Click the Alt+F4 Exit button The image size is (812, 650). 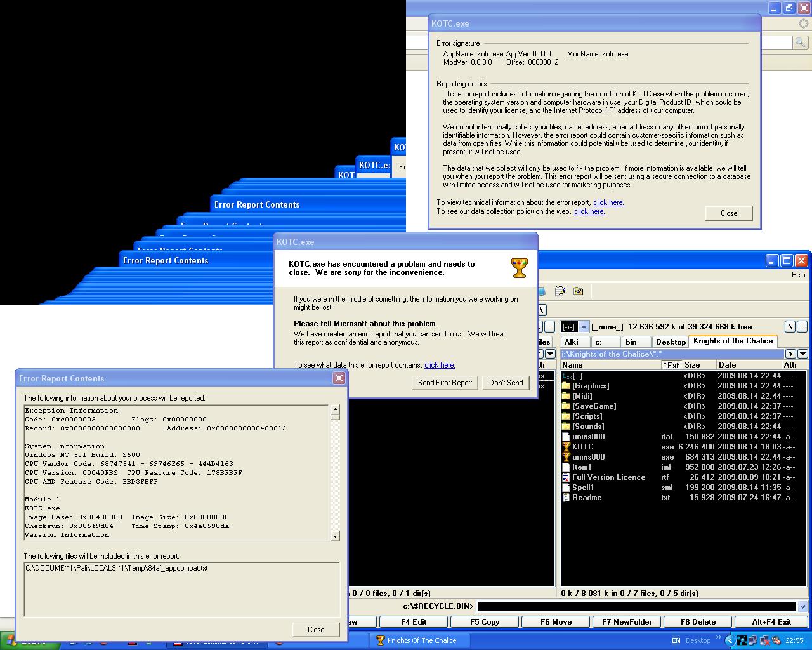click(771, 622)
